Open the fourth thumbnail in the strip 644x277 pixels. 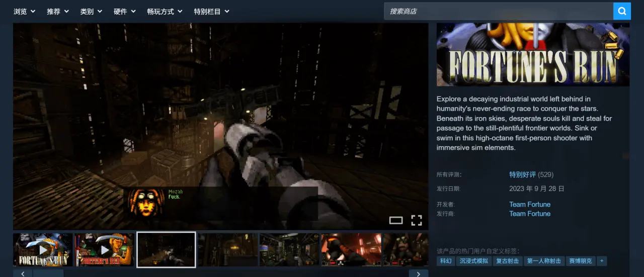[x=228, y=250]
